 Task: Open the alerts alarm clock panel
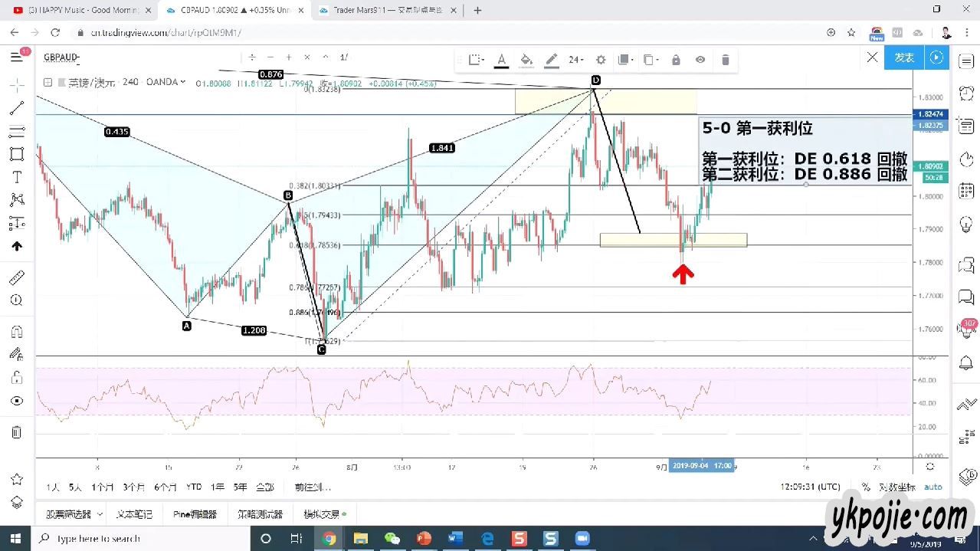tap(966, 93)
